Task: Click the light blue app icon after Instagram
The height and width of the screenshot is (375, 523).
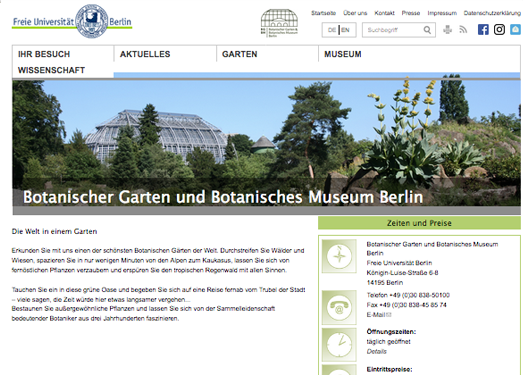Action: 515,29
